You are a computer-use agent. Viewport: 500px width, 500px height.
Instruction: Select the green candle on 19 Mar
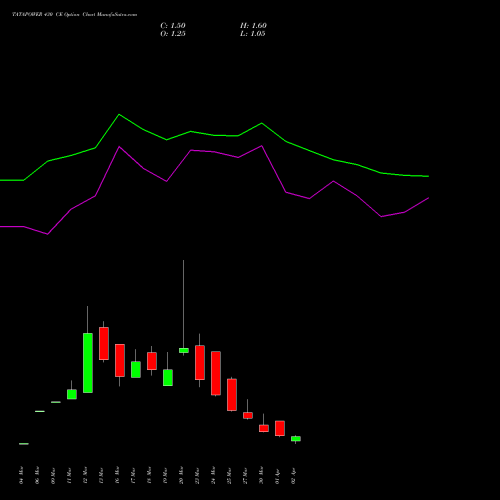click(168, 377)
